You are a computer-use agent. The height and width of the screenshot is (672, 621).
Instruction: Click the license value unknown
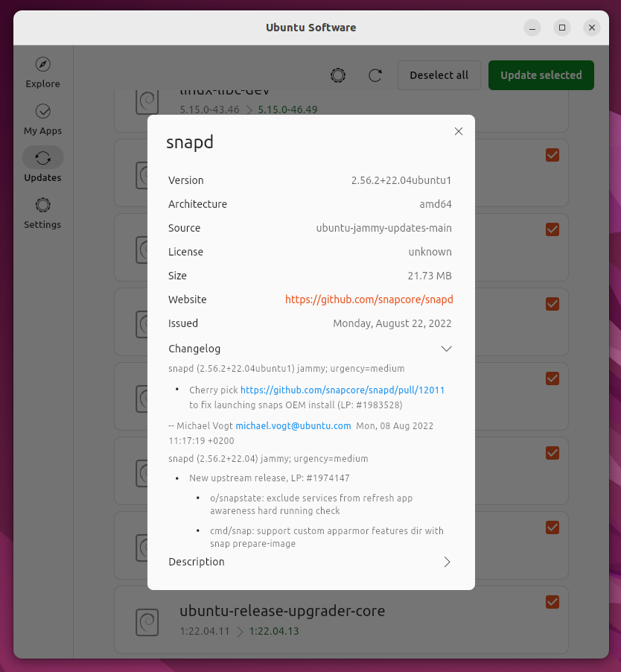430,252
